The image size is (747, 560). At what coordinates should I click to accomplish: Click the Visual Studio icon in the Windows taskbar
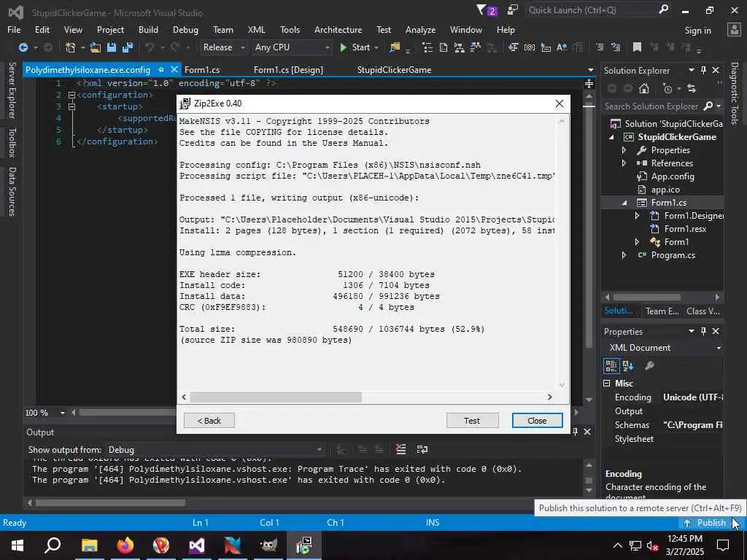pos(197,545)
